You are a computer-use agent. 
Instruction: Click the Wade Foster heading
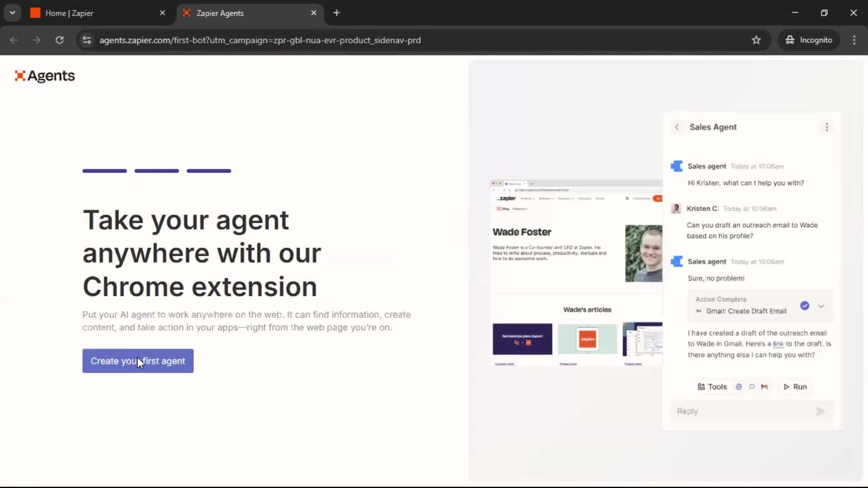point(522,232)
